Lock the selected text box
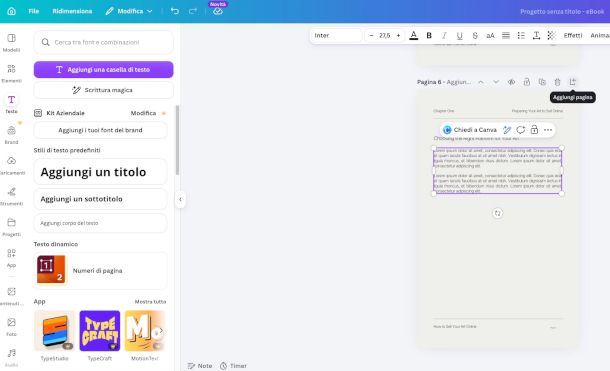Screen dimensions: 610x371 (x=534, y=130)
